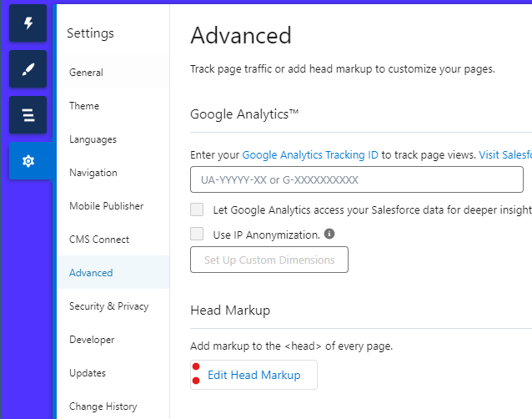Screen dimensions: 532x419
Task: Go to the Developer settings
Action: tap(92, 340)
